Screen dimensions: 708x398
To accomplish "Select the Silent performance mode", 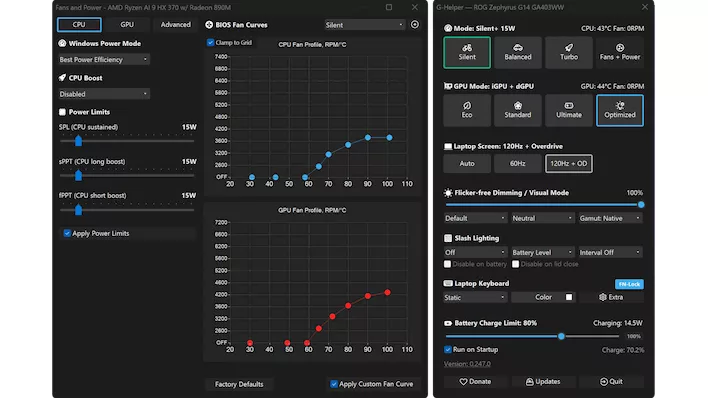I will coord(467,52).
